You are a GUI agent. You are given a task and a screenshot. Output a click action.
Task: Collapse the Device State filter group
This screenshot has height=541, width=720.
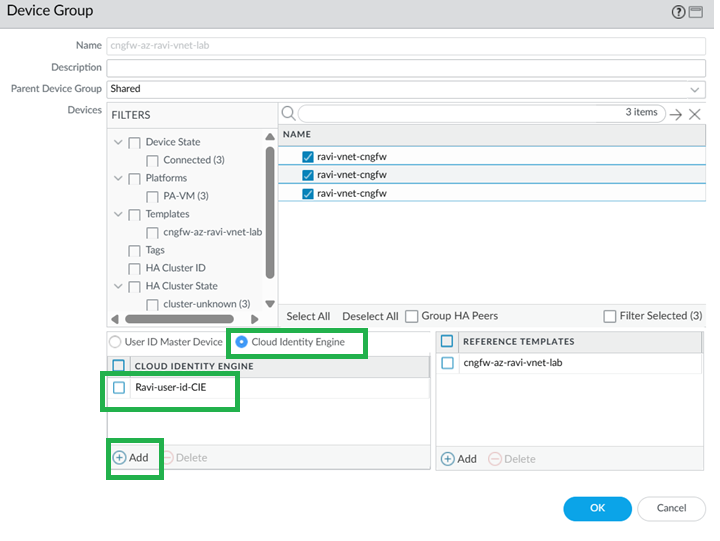pos(118,142)
